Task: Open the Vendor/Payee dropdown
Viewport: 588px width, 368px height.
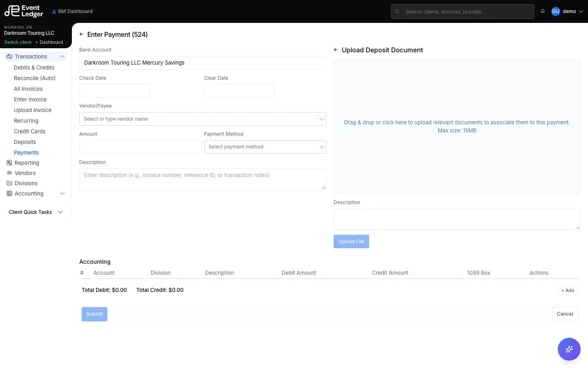Action: (x=203, y=119)
